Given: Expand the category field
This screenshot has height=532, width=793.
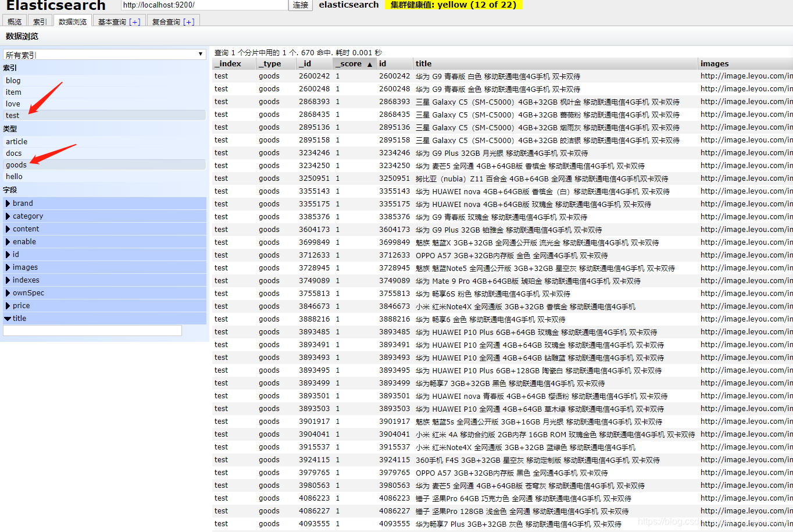Looking at the screenshot, I should (105, 216).
